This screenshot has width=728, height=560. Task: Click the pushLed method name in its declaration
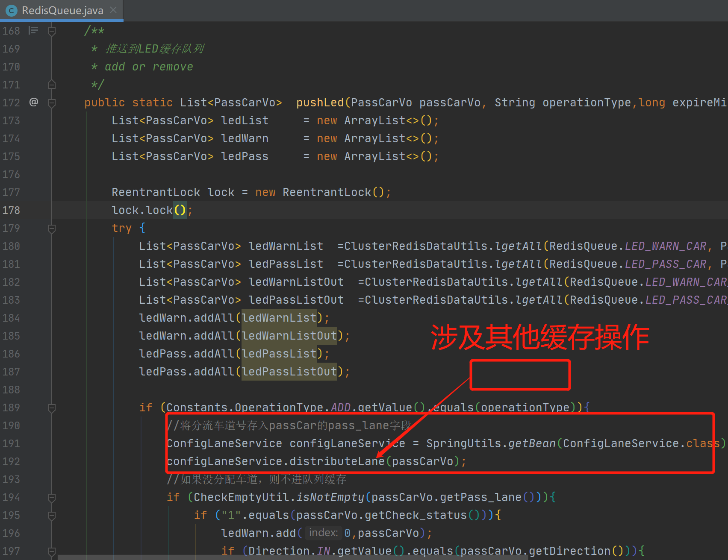click(x=320, y=103)
